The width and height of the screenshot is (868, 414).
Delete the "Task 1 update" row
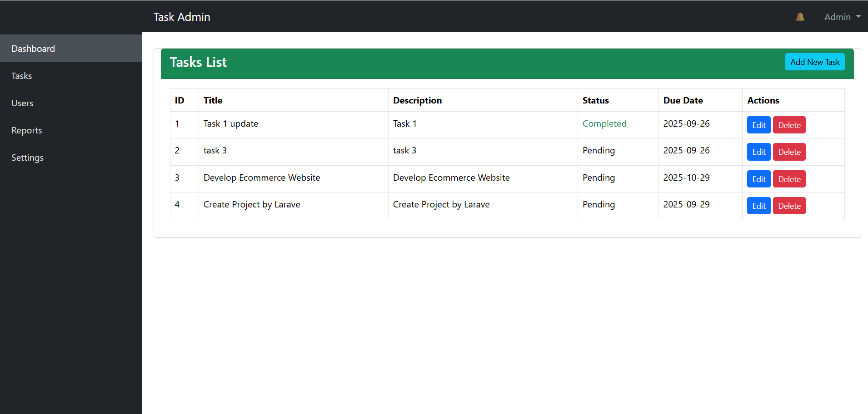tap(789, 125)
